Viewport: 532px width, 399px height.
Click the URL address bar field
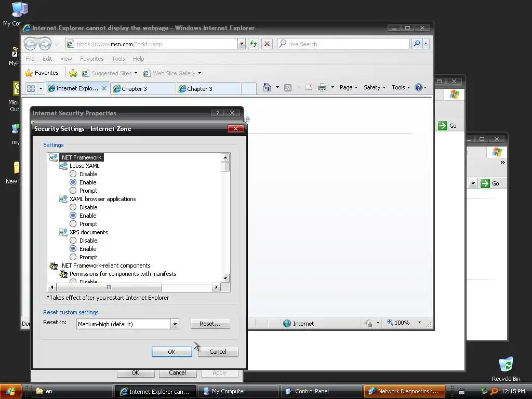(151, 44)
